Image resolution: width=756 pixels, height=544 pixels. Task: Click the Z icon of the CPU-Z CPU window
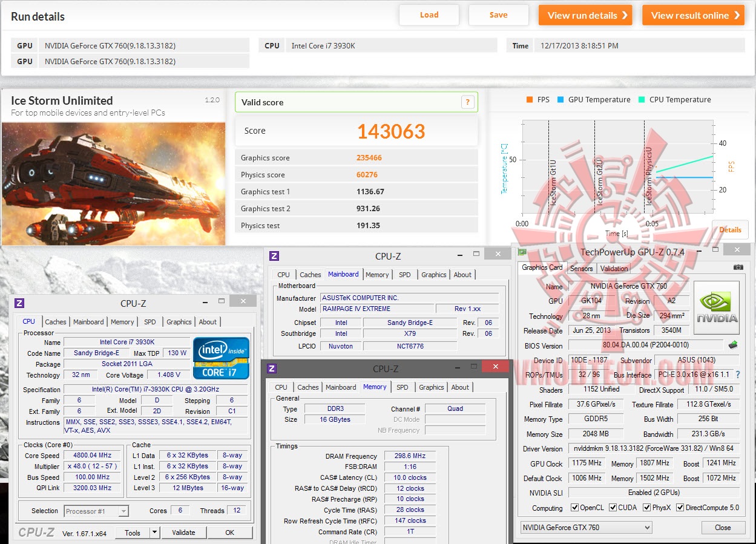coord(20,303)
